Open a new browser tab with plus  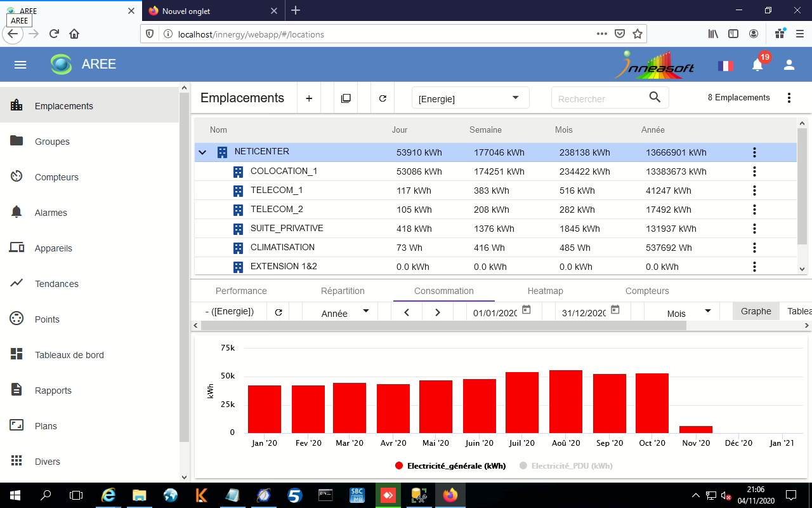[x=296, y=10]
